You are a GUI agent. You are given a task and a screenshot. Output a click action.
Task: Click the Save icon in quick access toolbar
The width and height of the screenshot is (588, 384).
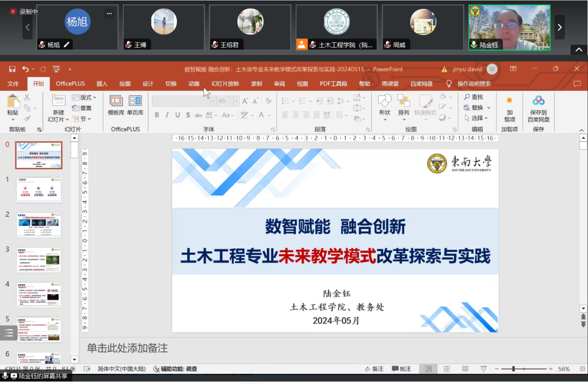coord(13,69)
